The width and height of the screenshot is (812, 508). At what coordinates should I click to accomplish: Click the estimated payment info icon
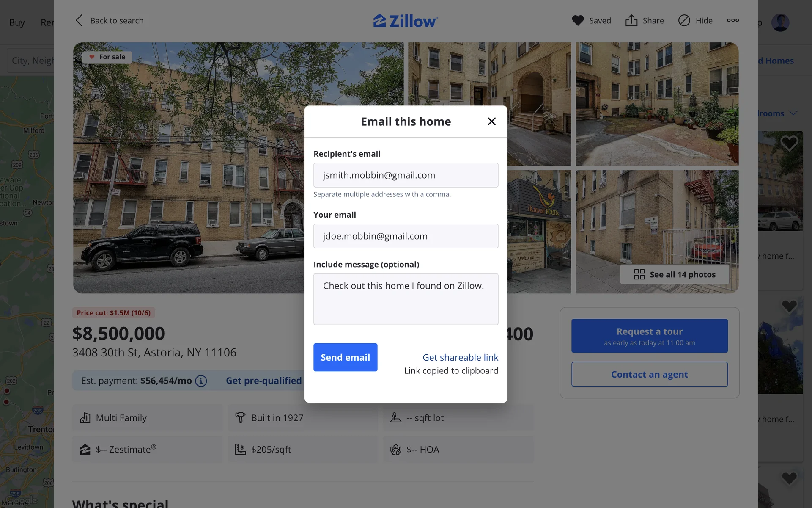pyautogui.click(x=201, y=381)
